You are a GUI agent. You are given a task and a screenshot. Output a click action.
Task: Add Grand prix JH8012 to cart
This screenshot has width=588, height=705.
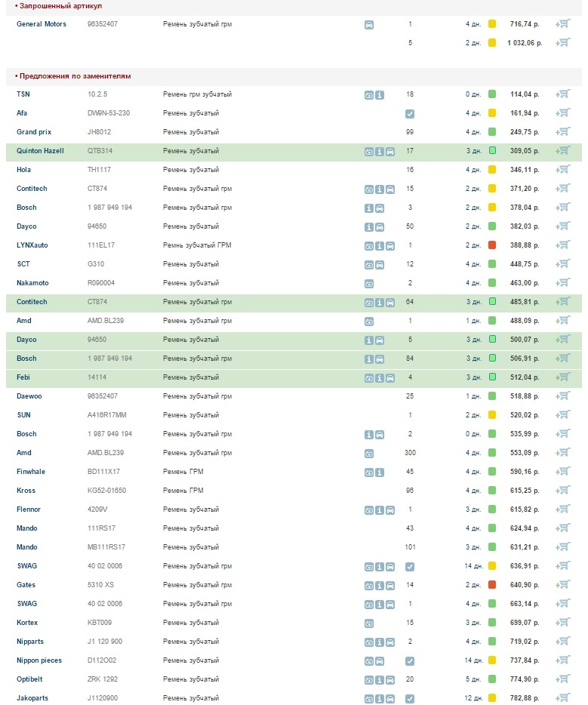pos(563,132)
